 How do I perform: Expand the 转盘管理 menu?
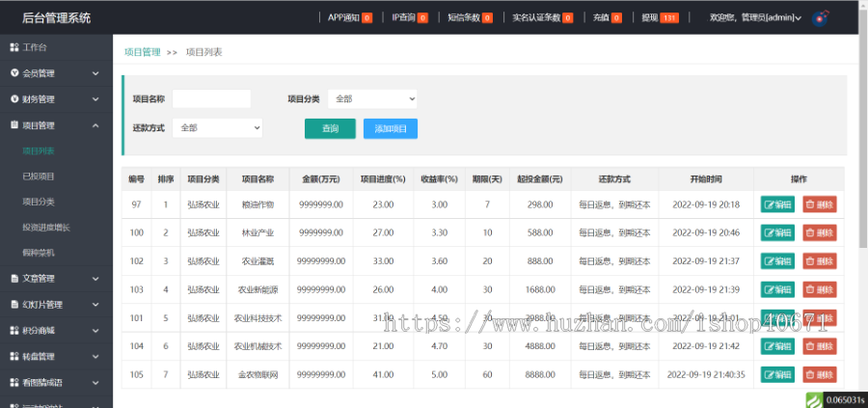95,357
